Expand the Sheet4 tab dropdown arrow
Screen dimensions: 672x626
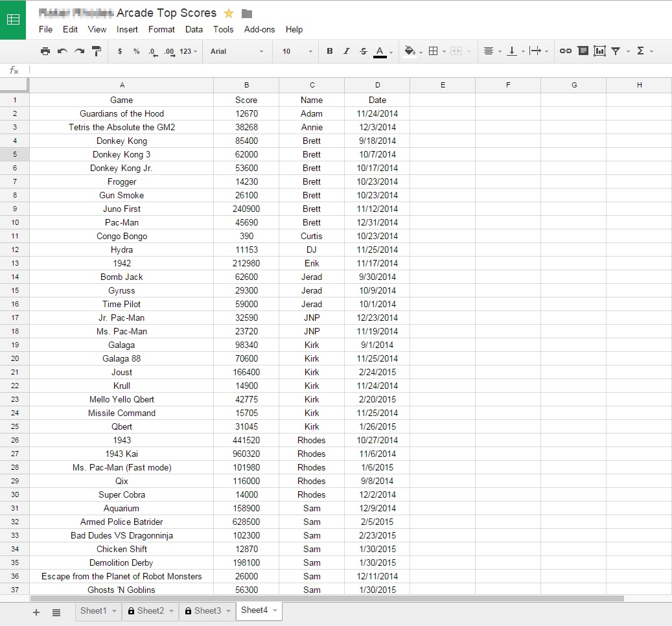pyautogui.click(x=275, y=610)
